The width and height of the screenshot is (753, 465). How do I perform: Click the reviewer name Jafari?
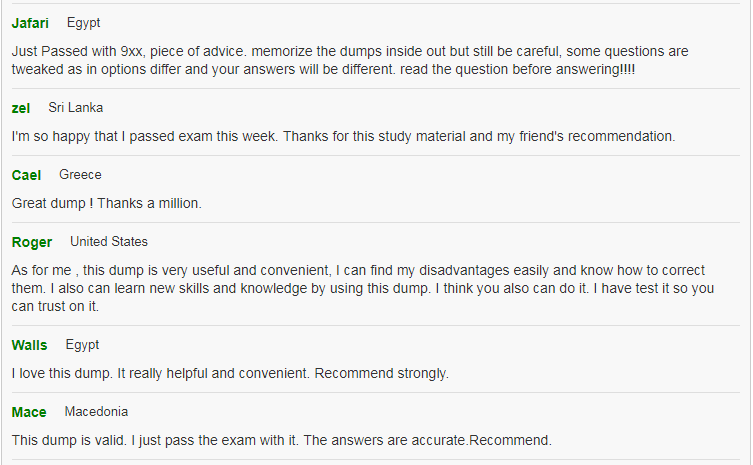tap(30, 23)
